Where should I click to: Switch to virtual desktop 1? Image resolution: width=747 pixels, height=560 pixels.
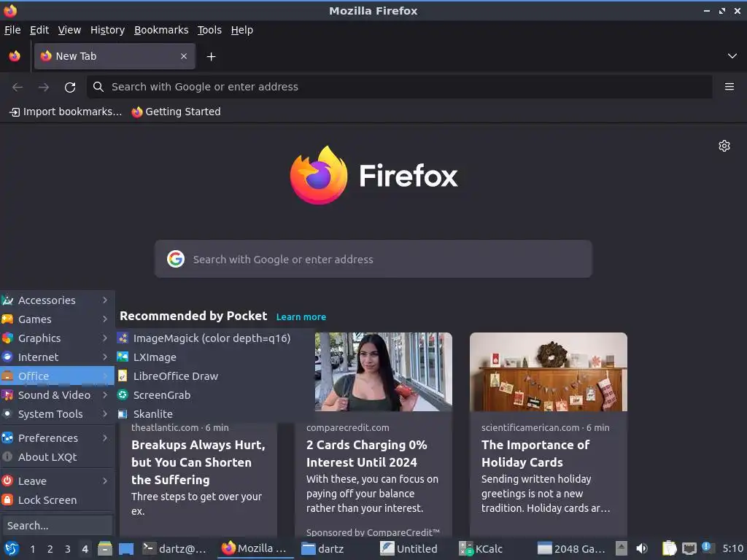pos(32,549)
